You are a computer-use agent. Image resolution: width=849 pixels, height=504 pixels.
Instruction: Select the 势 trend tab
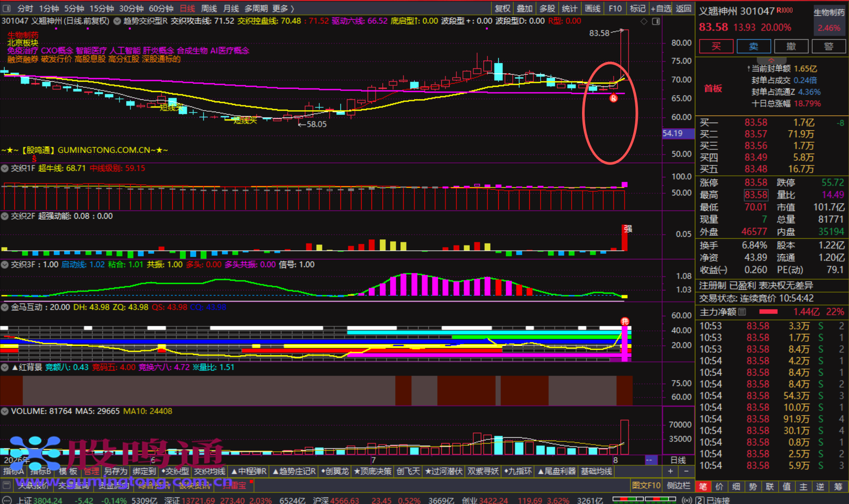(753, 486)
